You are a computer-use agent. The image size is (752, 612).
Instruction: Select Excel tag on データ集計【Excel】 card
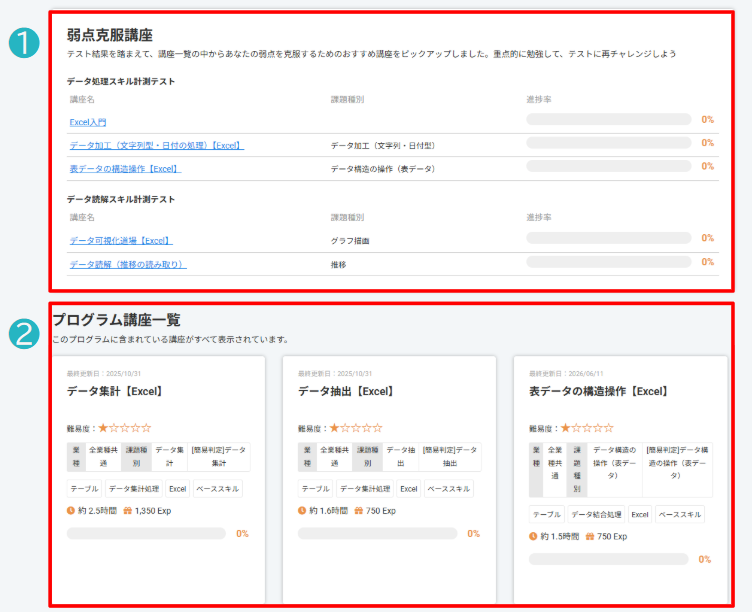point(177,489)
